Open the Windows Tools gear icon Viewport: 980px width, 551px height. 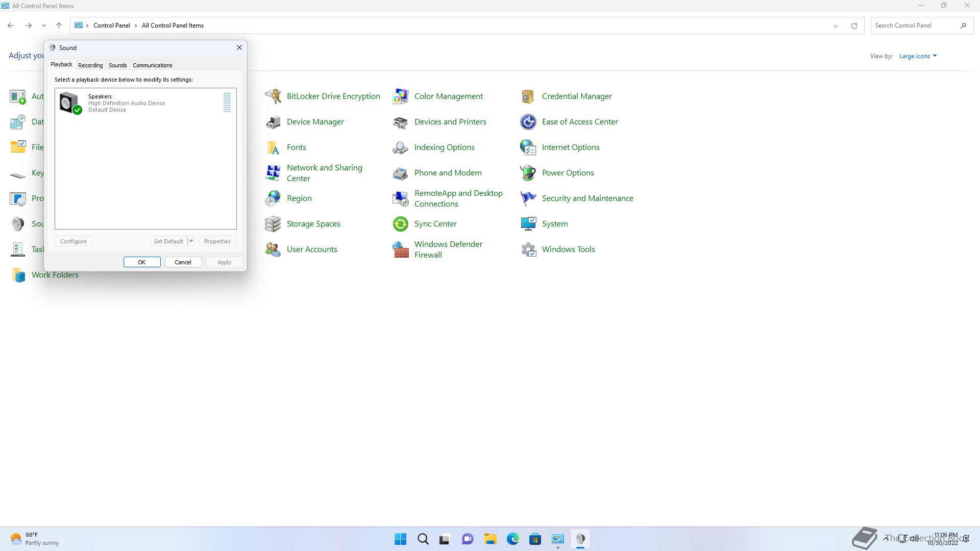[x=528, y=249]
